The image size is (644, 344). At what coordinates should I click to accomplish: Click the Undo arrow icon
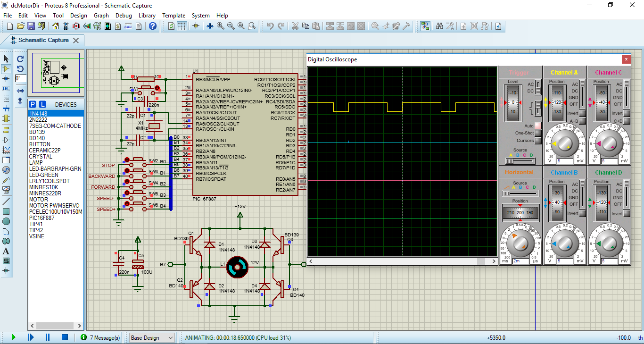[270, 26]
